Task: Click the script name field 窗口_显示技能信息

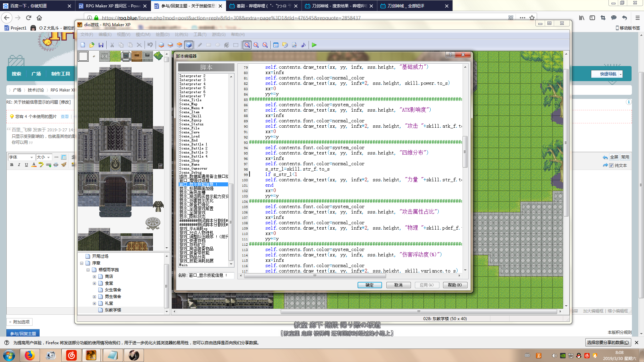Action: pos(211,275)
